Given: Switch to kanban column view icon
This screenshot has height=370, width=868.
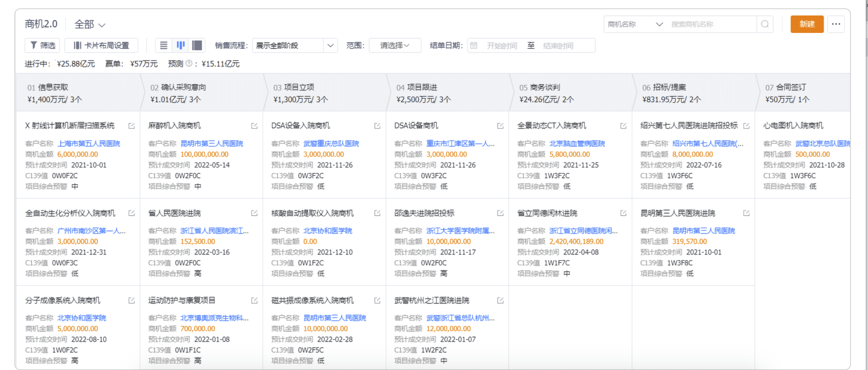Looking at the screenshot, I should 181,45.
